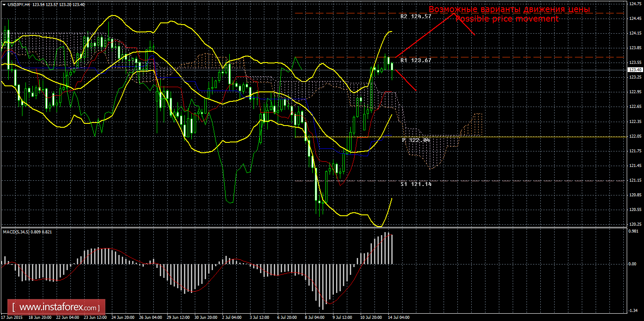Click the 123.25 price axis value
Screen dimensions: 644x321
pyautogui.click(x=635, y=77)
